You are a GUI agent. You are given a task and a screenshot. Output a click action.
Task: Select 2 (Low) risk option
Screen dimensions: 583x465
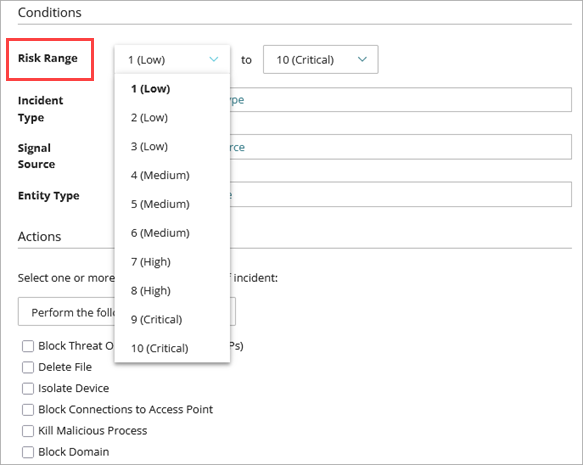172,118
